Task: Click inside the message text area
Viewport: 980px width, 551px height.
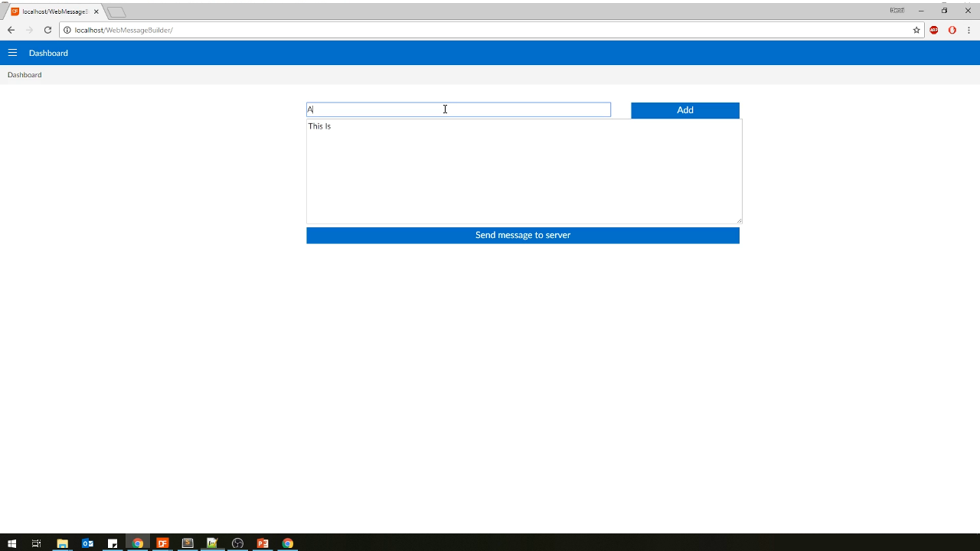Action: pyautogui.click(x=523, y=172)
